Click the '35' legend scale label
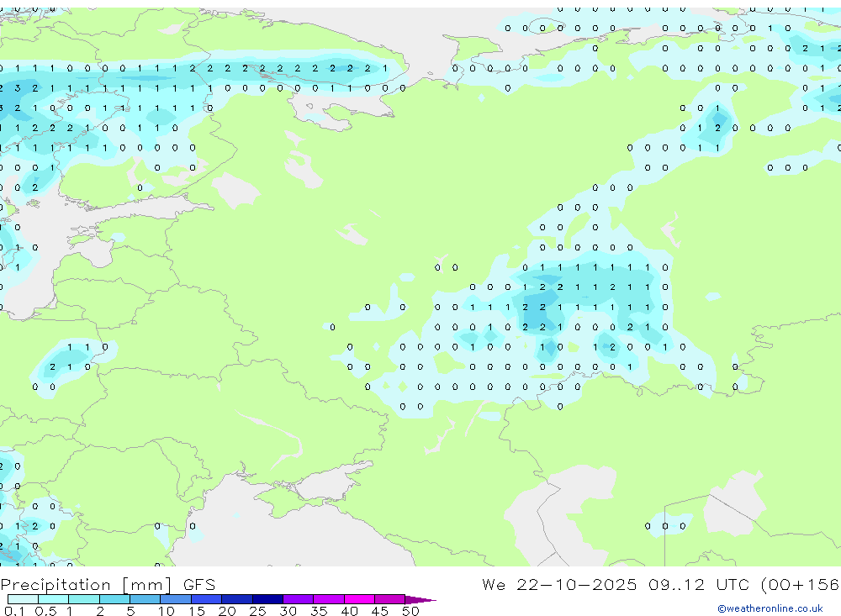841x616 pixels. click(319, 611)
